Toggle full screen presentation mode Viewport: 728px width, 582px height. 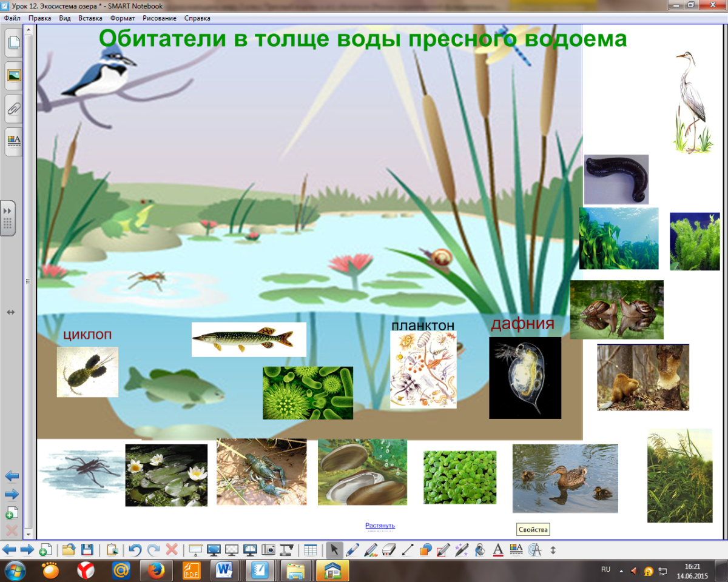tap(214, 550)
